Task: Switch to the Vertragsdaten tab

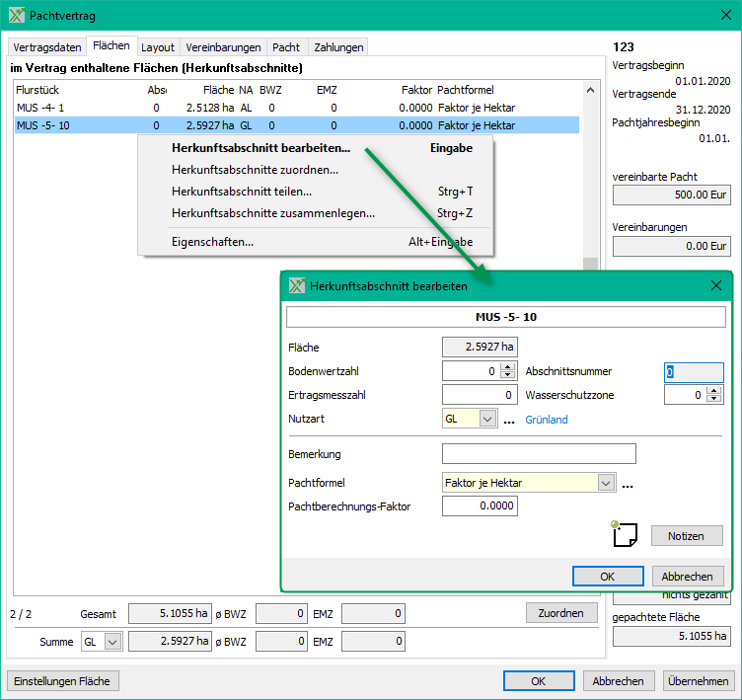Action: (x=46, y=47)
